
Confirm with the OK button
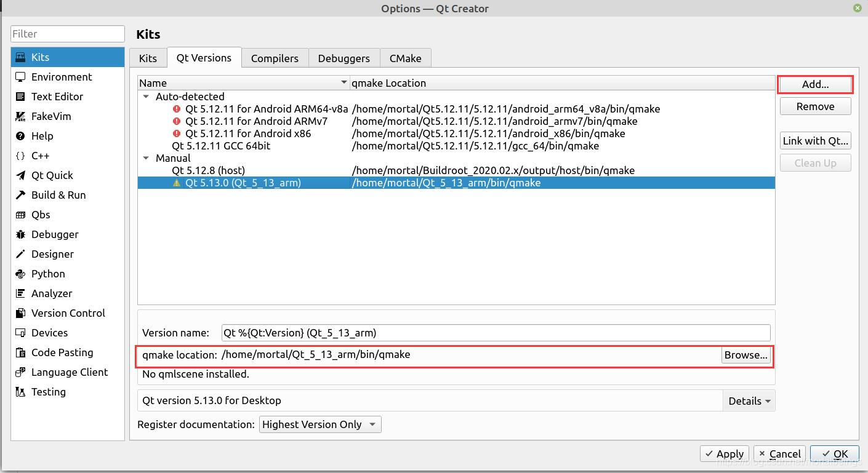pos(834,454)
